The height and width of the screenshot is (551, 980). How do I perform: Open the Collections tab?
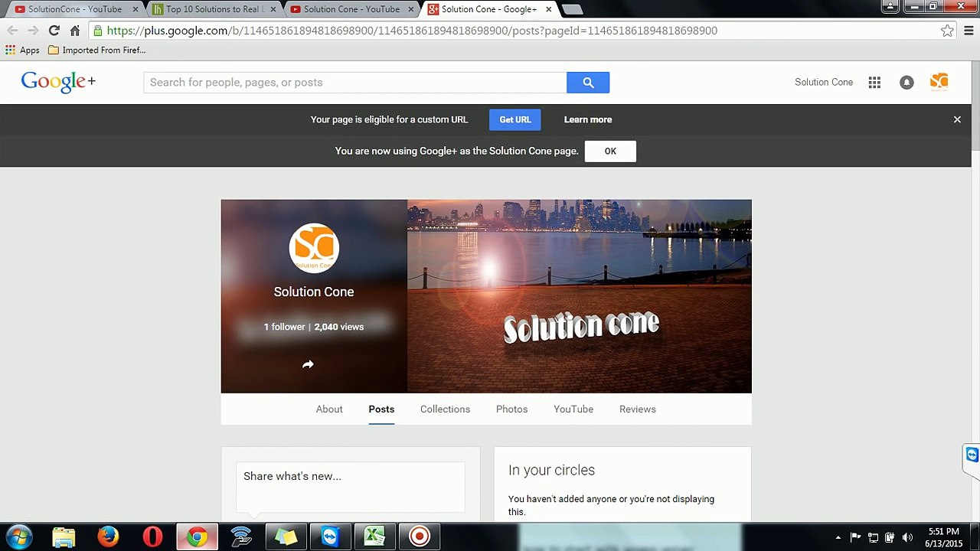tap(445, 409)
